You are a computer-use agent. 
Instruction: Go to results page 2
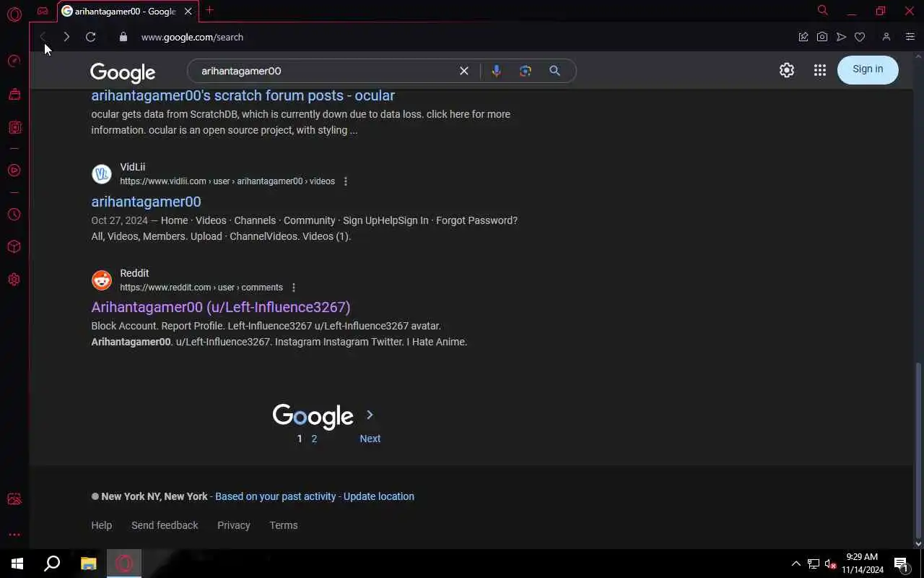coord(314,439)
